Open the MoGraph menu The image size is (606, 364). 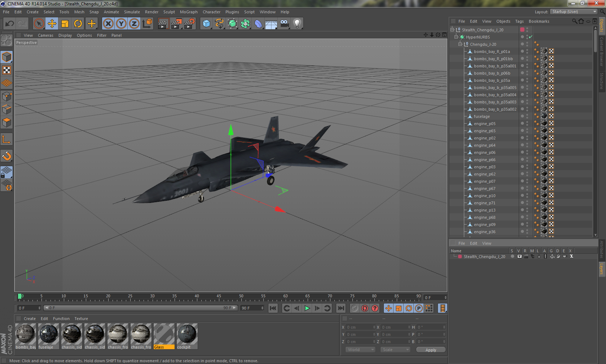point(189,12)
